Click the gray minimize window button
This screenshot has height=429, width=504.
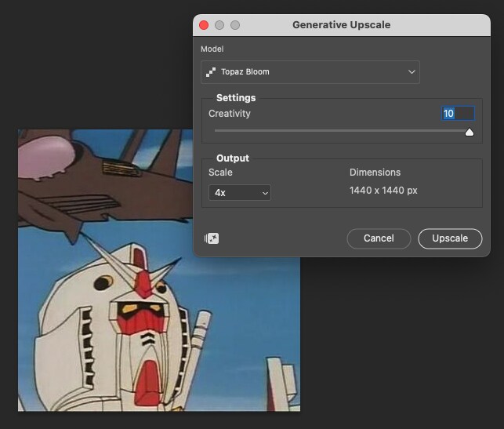219,25
